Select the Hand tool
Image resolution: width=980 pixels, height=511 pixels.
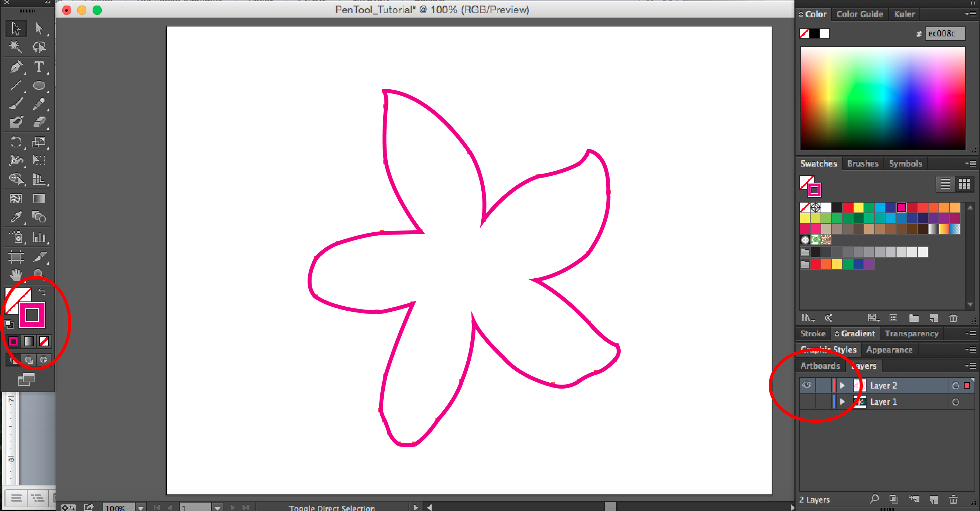point(16,274)
